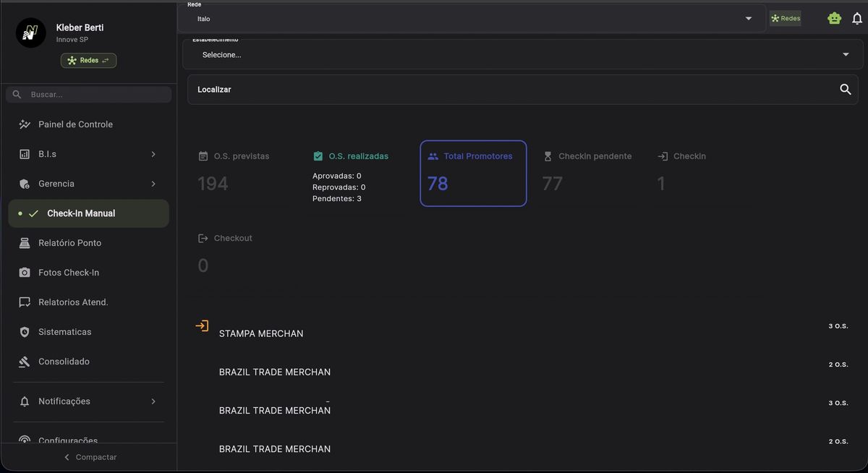
Task: Click the shield icon next to Sistematicas
Action: pos(24,331)
